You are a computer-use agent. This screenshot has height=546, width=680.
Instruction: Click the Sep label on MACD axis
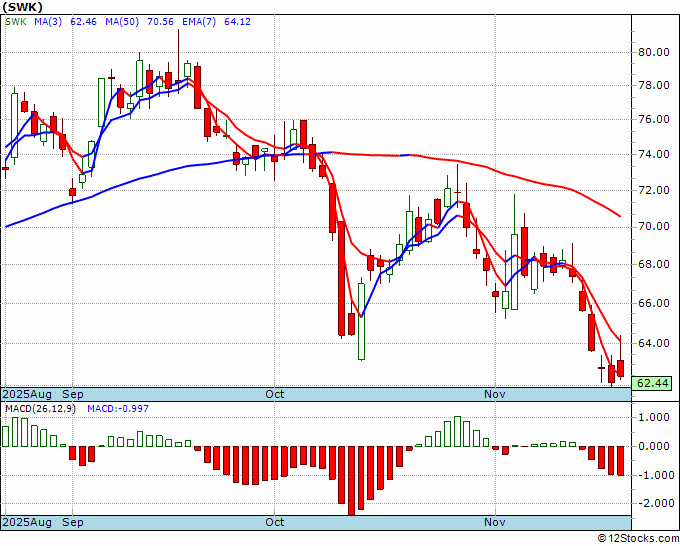(x=73, y=522)
